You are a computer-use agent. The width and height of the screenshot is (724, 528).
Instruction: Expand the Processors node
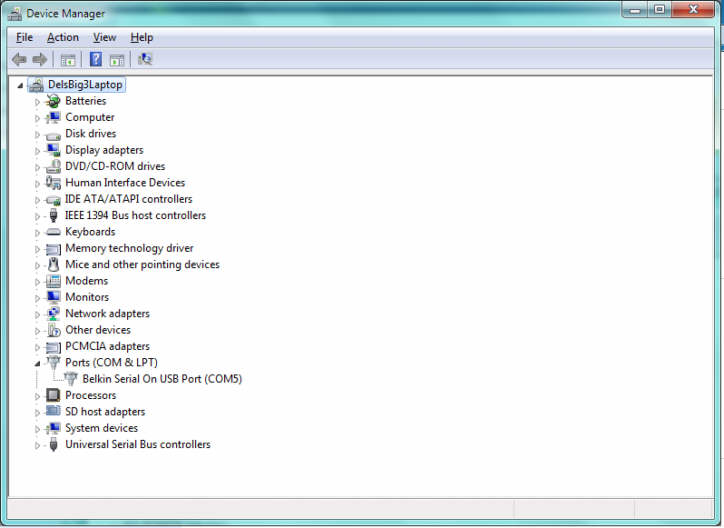[x=37, y=396]
